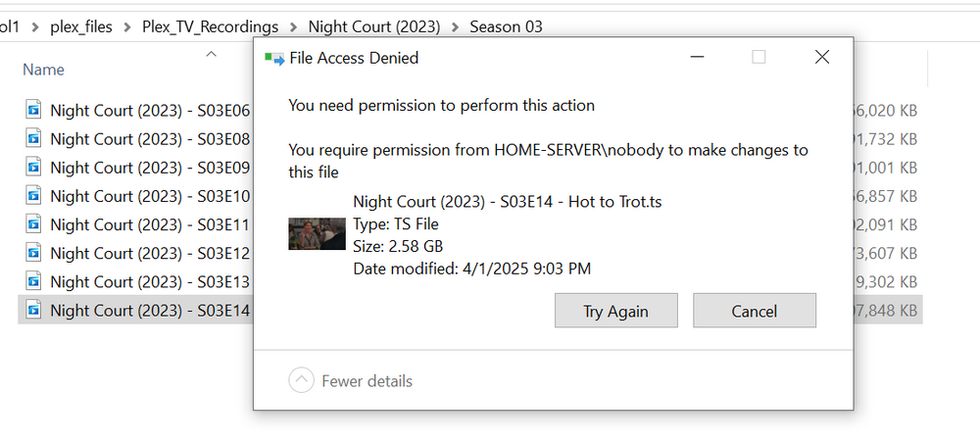This screenshot has width=980, height=442.
Task: Click the S03E10 video file icon
Action: click(33, 196)
